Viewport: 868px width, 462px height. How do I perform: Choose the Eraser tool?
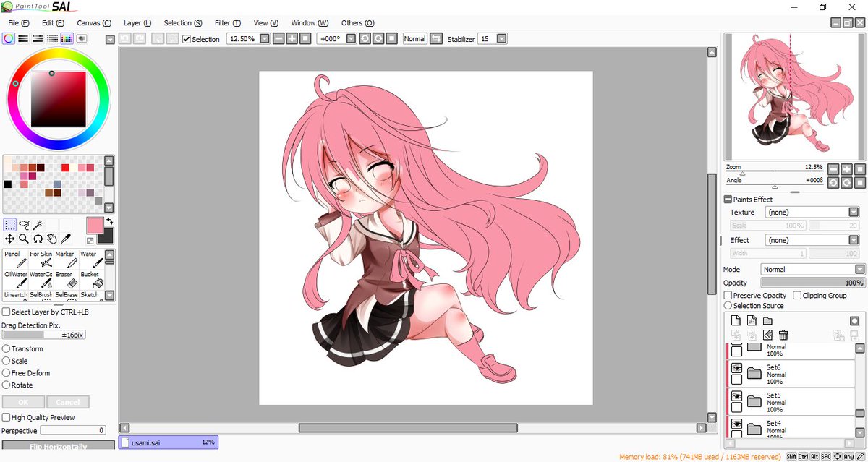tap(66, 280)
